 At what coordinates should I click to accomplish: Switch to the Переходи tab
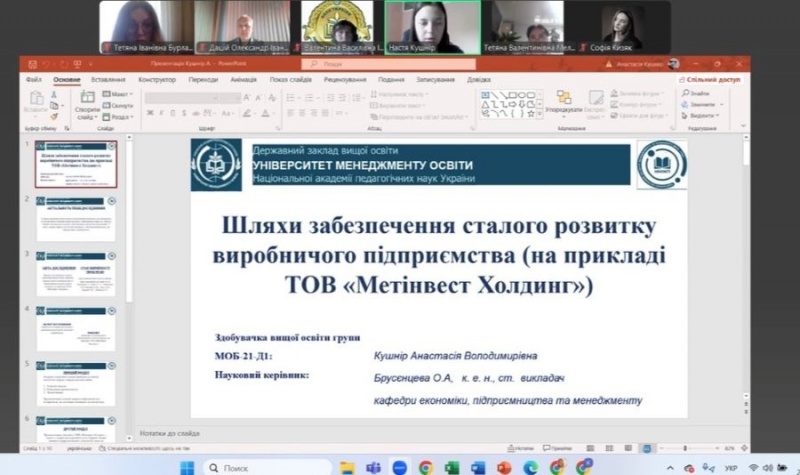point(203,80)
